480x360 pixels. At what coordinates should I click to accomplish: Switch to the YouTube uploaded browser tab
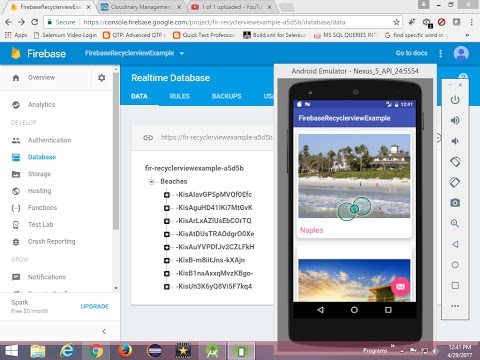pos(232,7)
